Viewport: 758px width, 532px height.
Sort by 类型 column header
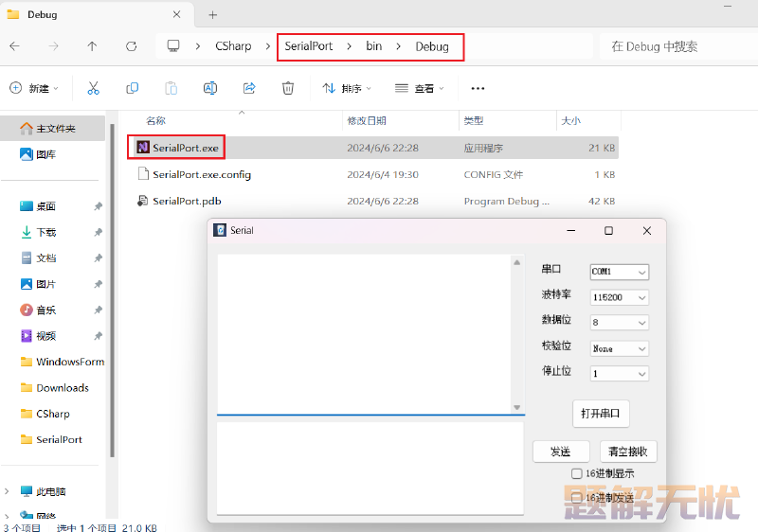[x=473, y=120]
